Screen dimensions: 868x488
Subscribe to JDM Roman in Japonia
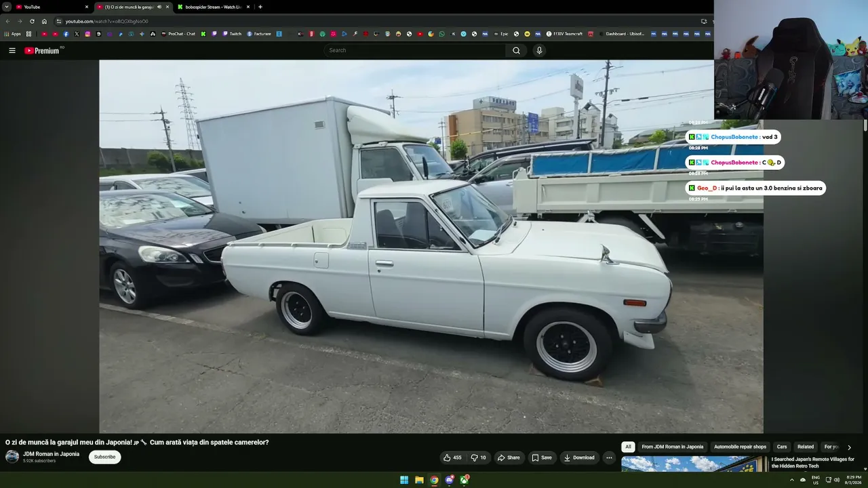point(104,457)
